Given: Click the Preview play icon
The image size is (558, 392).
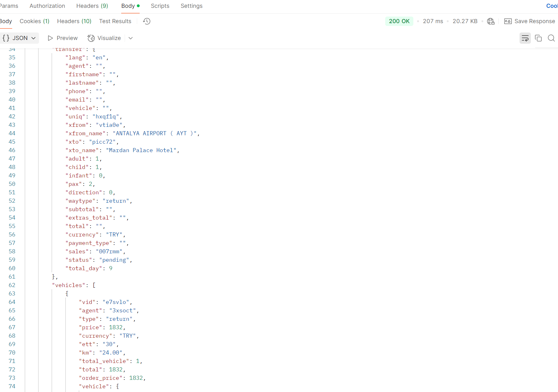Looking at the screenshot, I should 50,38.
